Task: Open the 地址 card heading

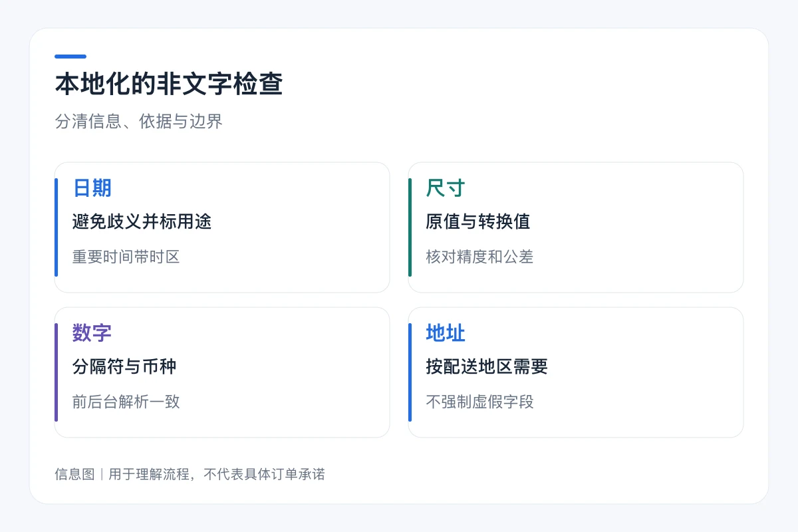Action: click(x=445, y=333)
